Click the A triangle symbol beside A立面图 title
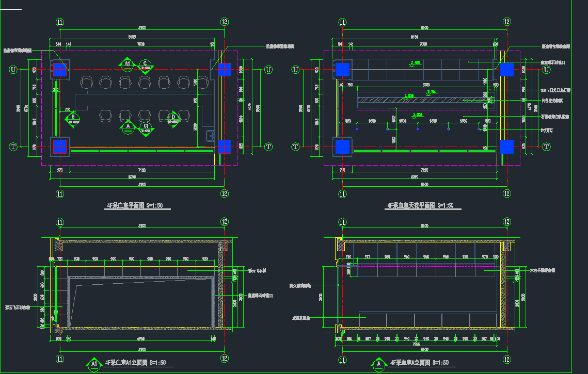Image resolution: width=588 pixels, height=374 pixels. [x=379, y=363]
